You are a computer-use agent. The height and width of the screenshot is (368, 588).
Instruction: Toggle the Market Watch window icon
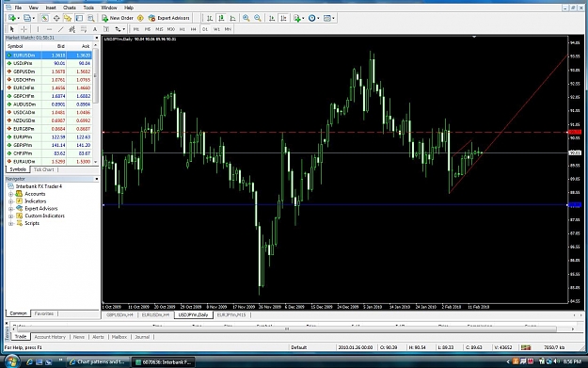click(x=44, y=18)
